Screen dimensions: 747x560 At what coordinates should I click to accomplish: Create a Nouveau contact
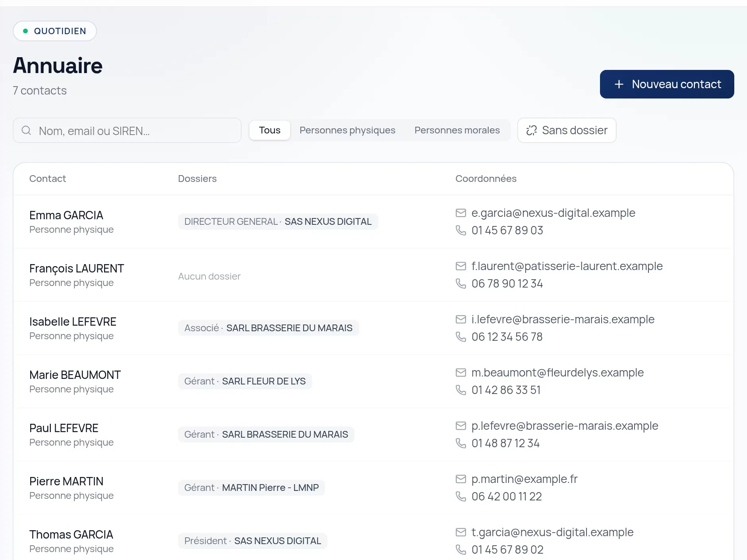click(x=667, y=84)
